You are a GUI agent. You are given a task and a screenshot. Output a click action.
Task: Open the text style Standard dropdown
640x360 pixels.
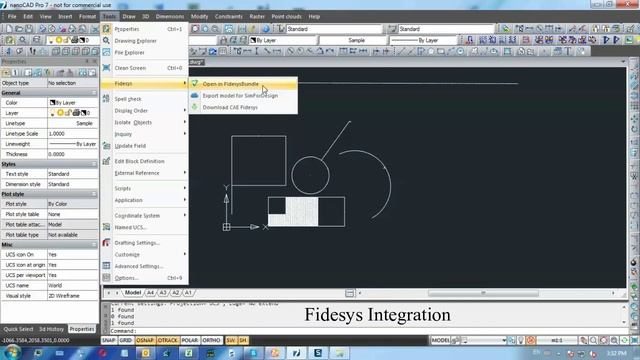pyautogui.click(x=334, y=29)
